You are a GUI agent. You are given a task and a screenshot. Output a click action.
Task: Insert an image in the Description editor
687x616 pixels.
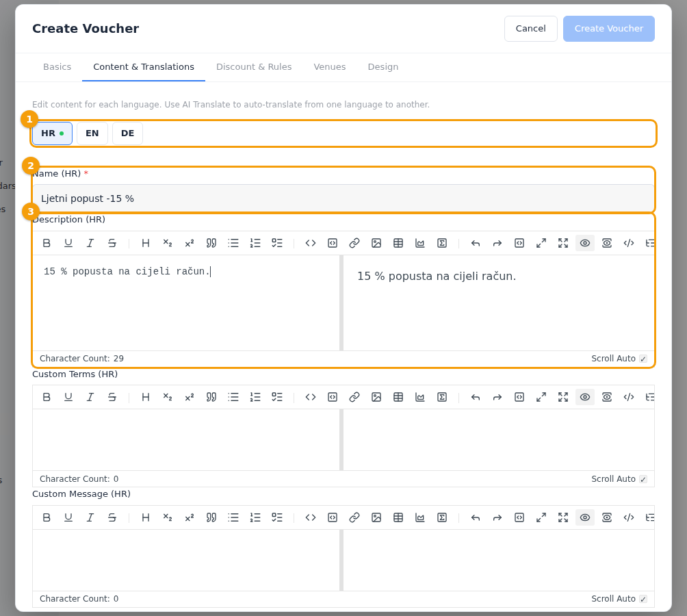pyautogui.click(x=376, y=243)
